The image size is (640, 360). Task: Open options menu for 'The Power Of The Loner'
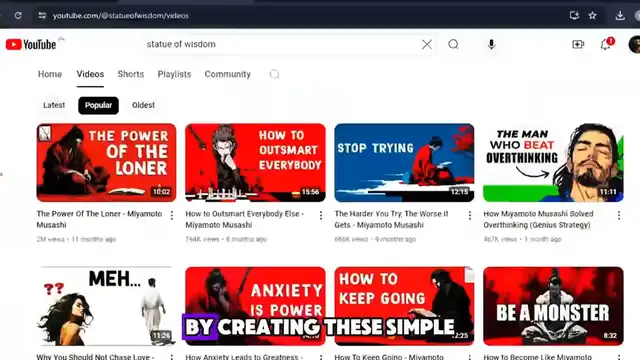point(172,215)
